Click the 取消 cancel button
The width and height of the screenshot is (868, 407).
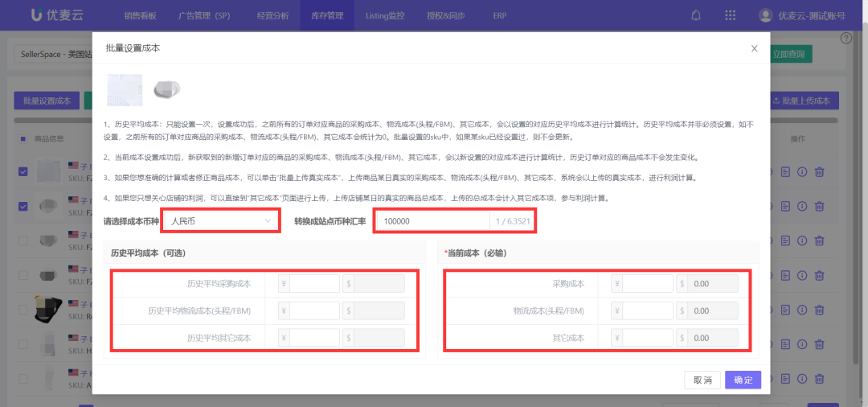[702, 380]
